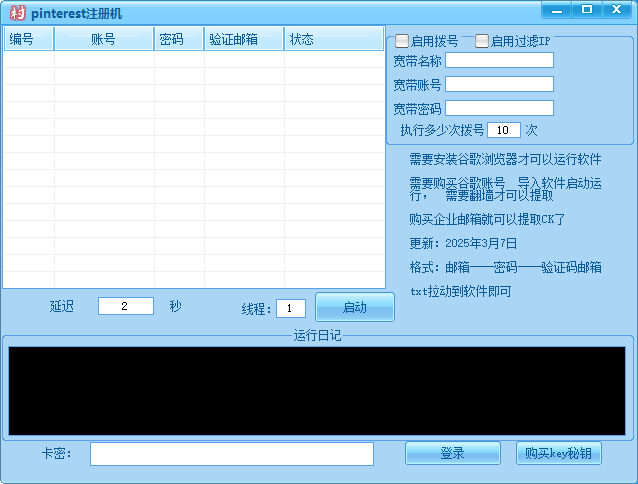Click the black 运行日记 log area
Screen dimensions: 638x484
point(317,391)
